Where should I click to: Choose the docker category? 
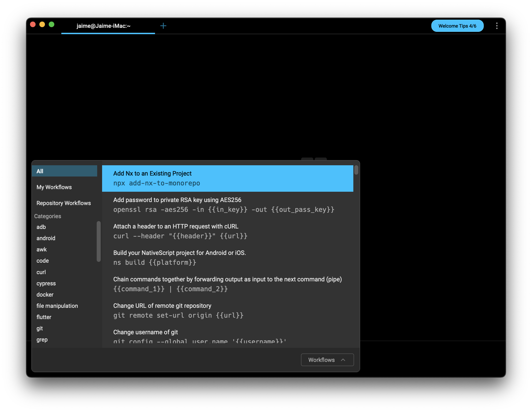45,294
